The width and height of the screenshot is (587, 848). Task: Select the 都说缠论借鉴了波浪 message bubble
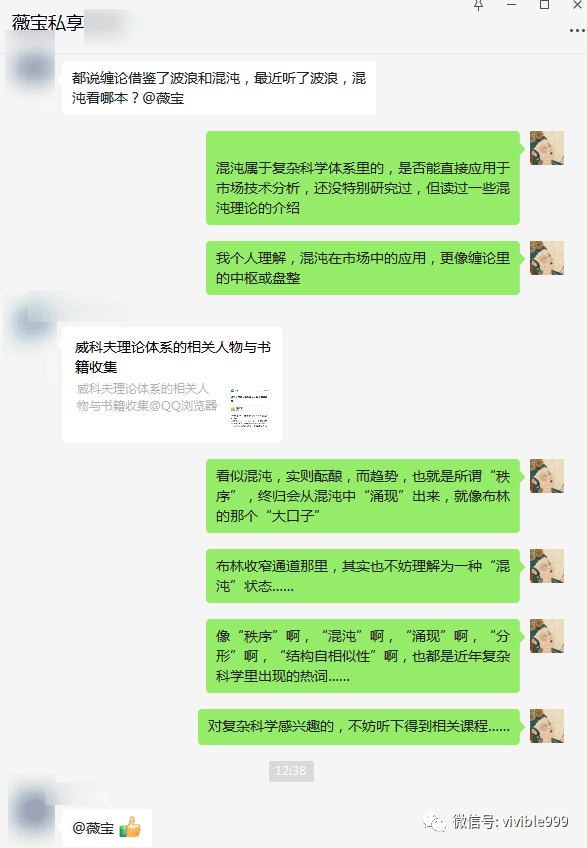tap(219, 88)
